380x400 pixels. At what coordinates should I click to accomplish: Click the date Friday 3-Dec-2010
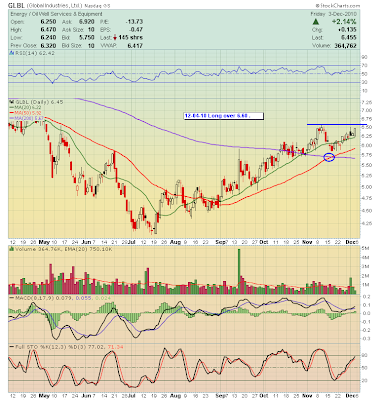click(333, 14)
